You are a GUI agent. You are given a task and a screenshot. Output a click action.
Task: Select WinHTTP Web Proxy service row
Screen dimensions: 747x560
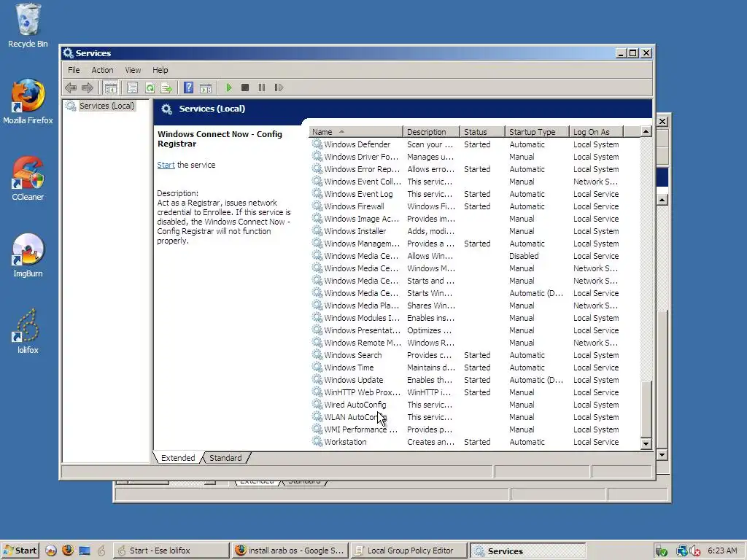click(474, 392)
